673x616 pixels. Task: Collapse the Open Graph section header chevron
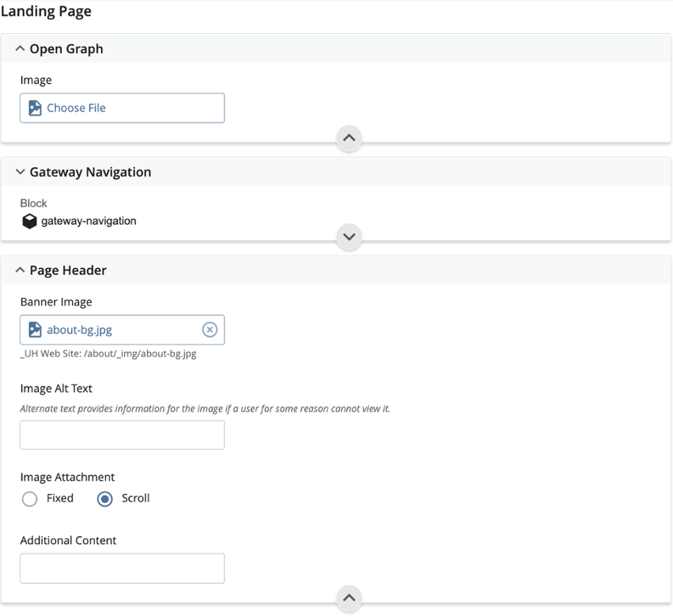[x=20, y=48]
